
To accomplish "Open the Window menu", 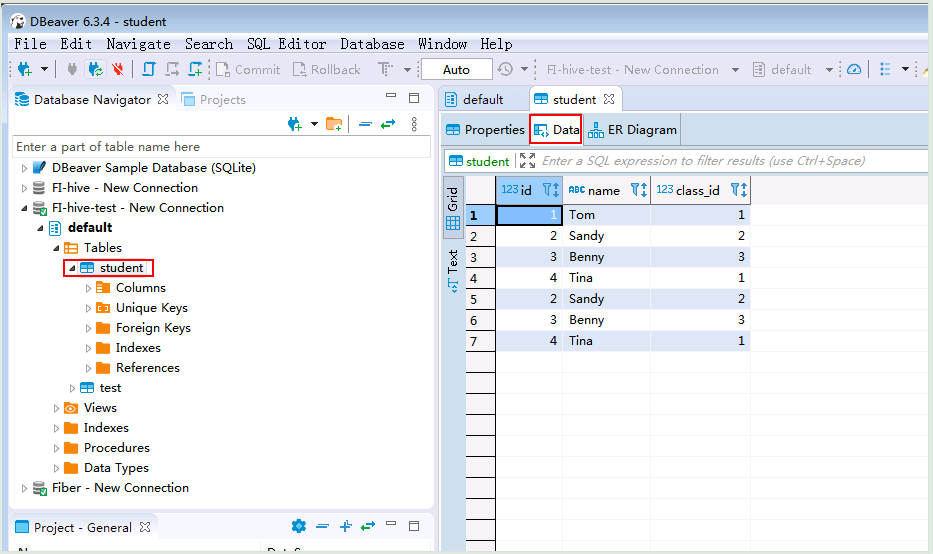I will [x=443, y=44].
